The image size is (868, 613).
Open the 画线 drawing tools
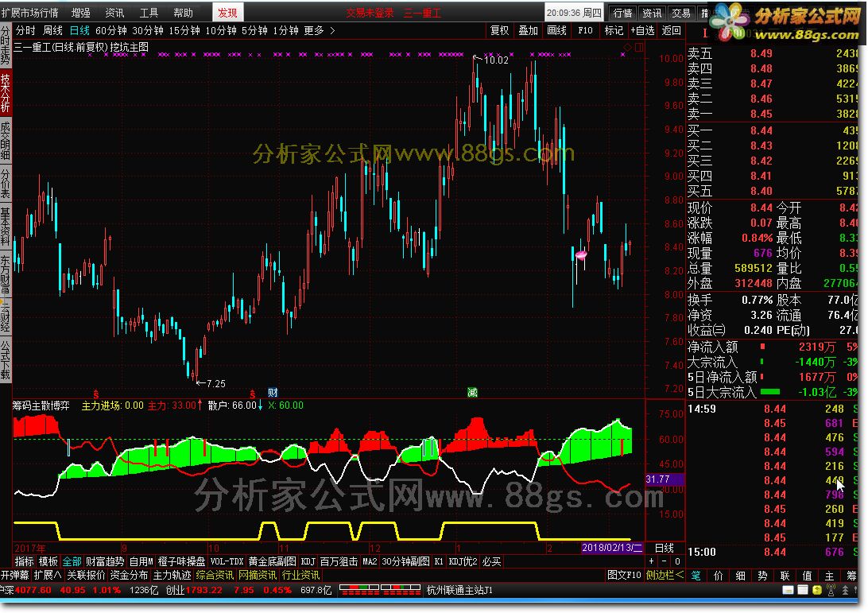tap(556, 30)
